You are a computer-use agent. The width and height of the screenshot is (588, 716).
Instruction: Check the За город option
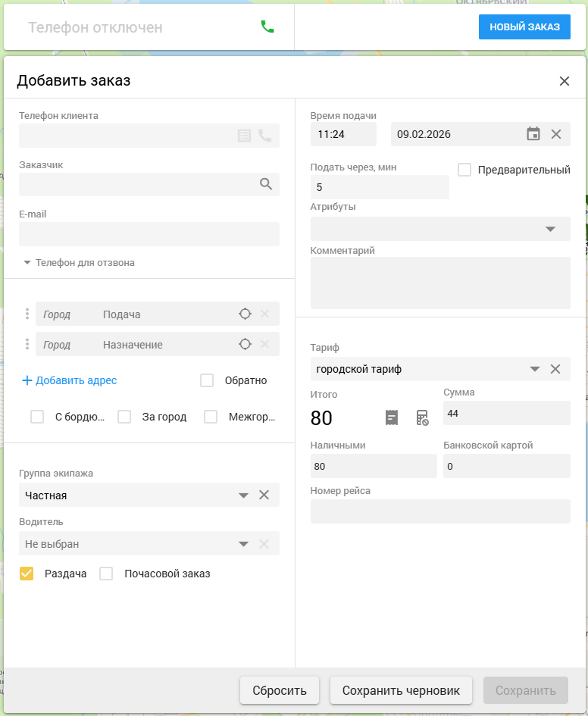click(x=125, y=417)
